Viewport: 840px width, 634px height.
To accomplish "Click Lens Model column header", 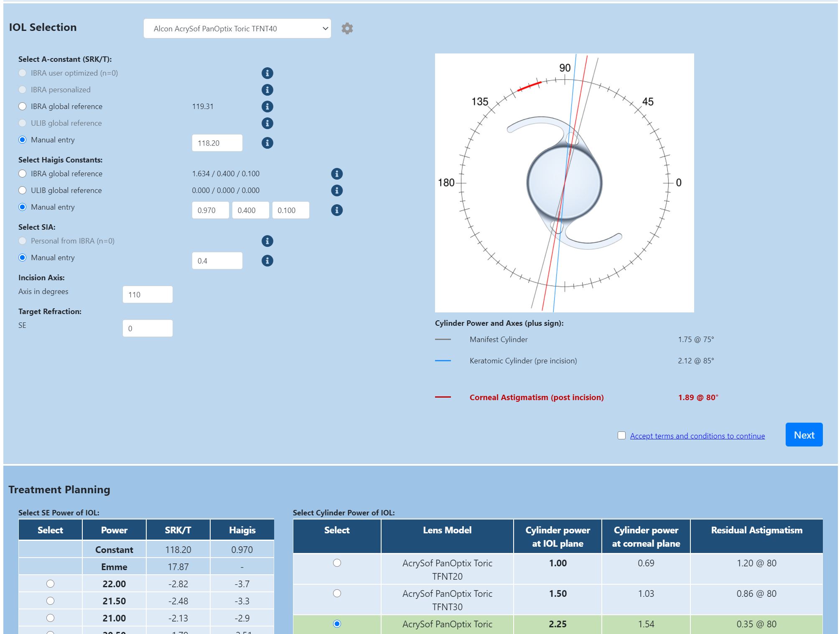I will [447, 536].
